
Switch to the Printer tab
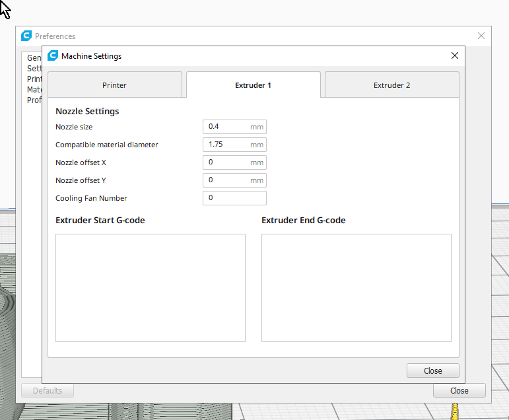[x=115, y=85]
